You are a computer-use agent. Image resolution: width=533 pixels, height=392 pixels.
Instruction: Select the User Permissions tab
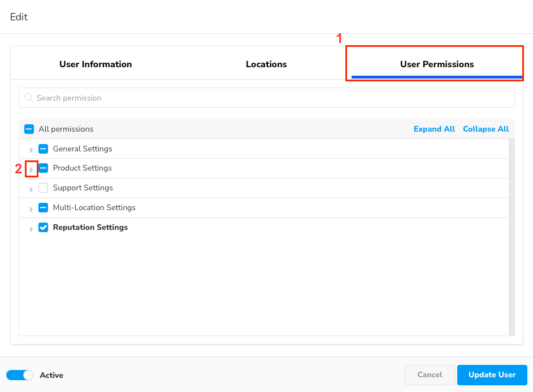pyautogui.click(x=436, y=64)
